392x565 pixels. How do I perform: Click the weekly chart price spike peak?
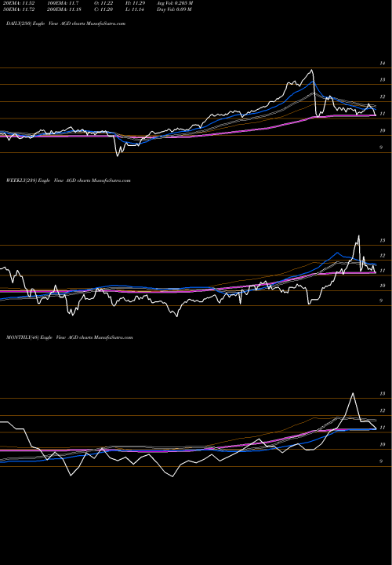point(358,236)
